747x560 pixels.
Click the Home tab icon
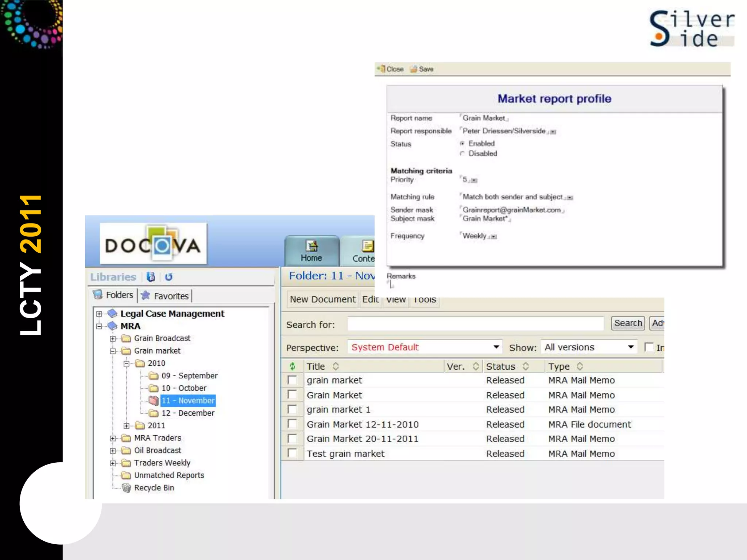click(311, 246)
